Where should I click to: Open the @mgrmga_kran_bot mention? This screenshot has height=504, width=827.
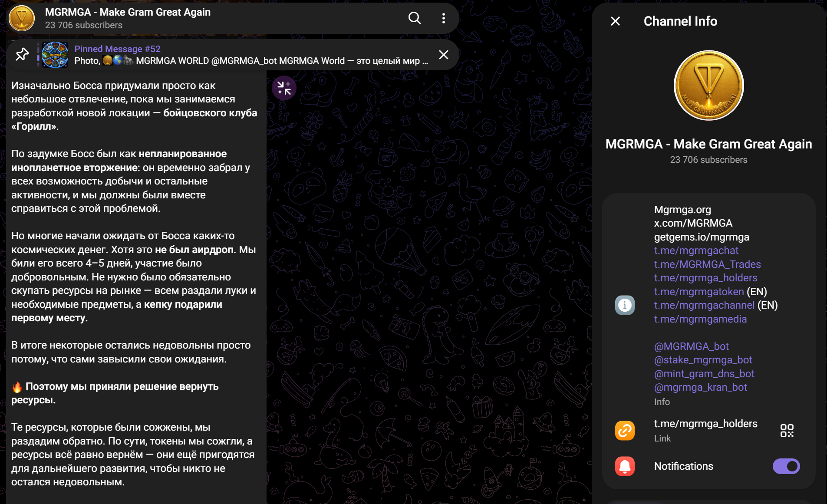click(701, 387)
